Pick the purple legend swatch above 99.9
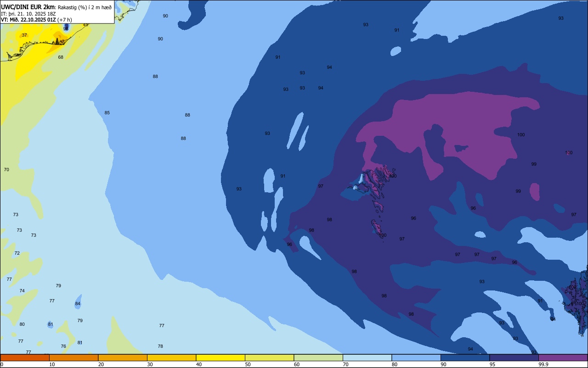588x368 pixels. 563,357
